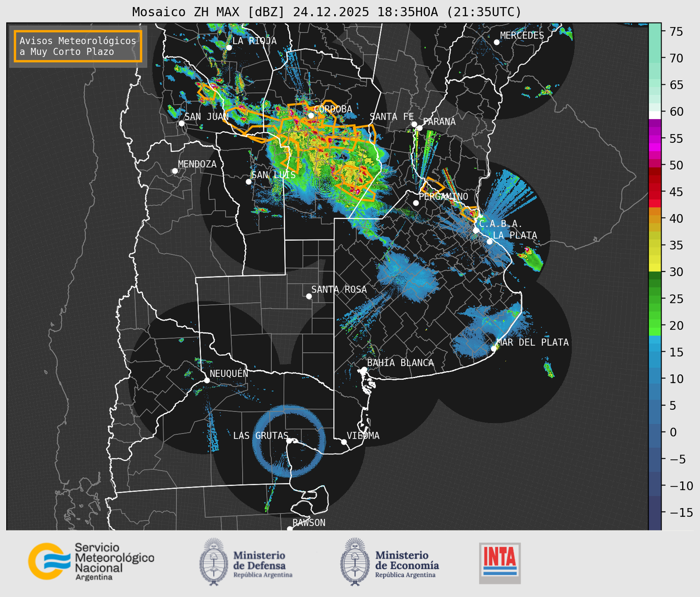Click the MENDOZA city label
Image resolution: width=700 pixels, height=597 pixels.
(x=197, y=164)
